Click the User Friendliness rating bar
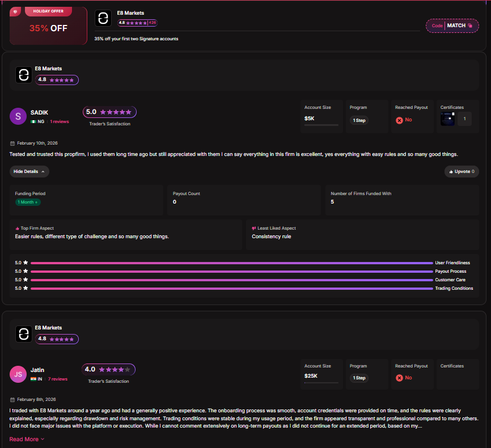Screen dimensions: 491x448 (231, 263)
